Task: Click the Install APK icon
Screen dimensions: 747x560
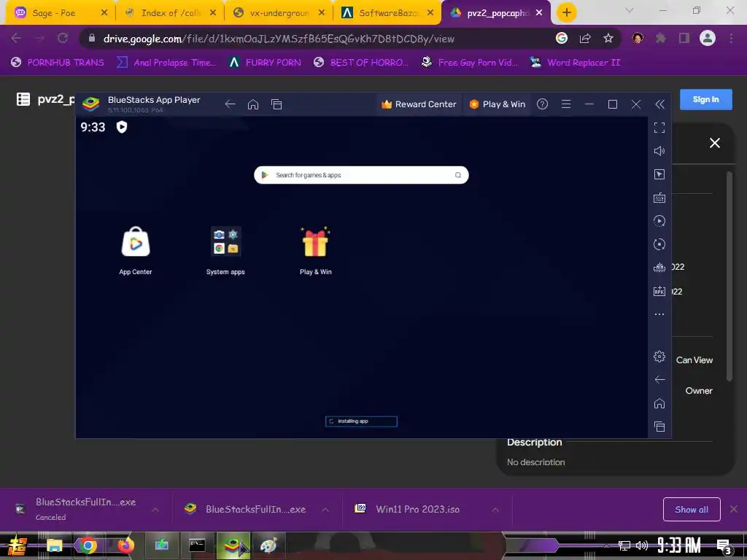Action: tap(659, 291)
